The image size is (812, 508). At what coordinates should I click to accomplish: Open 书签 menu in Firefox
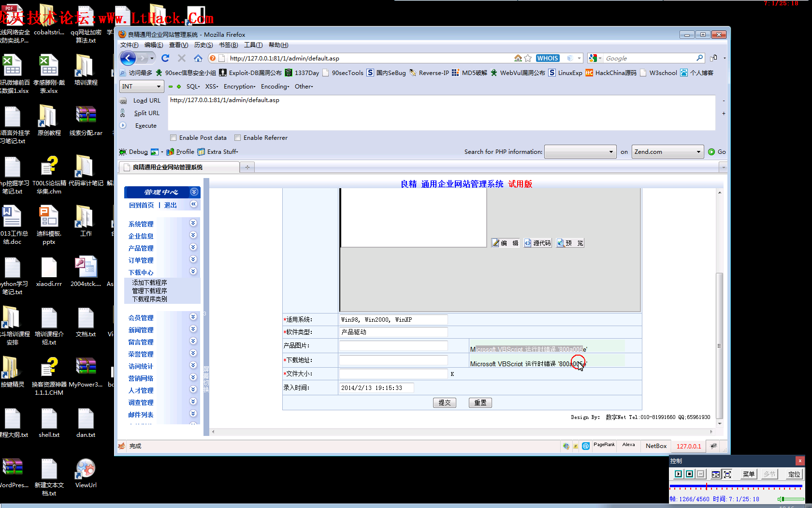pyautogui.click(x=228, y=45)
